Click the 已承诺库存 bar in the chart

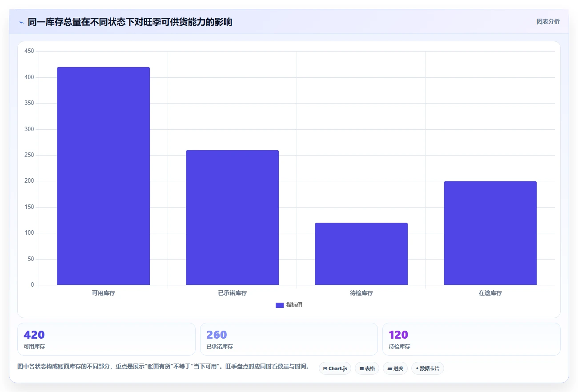(232, 217)
